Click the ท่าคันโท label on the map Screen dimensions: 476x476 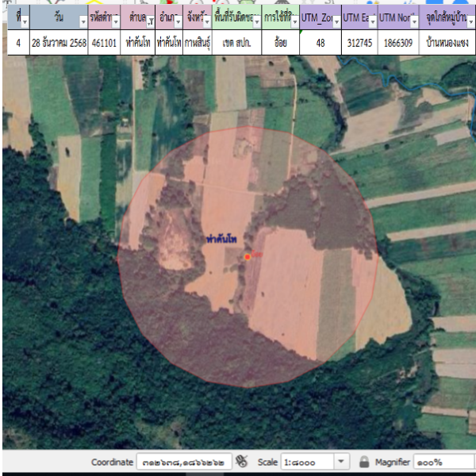point(222,239)
